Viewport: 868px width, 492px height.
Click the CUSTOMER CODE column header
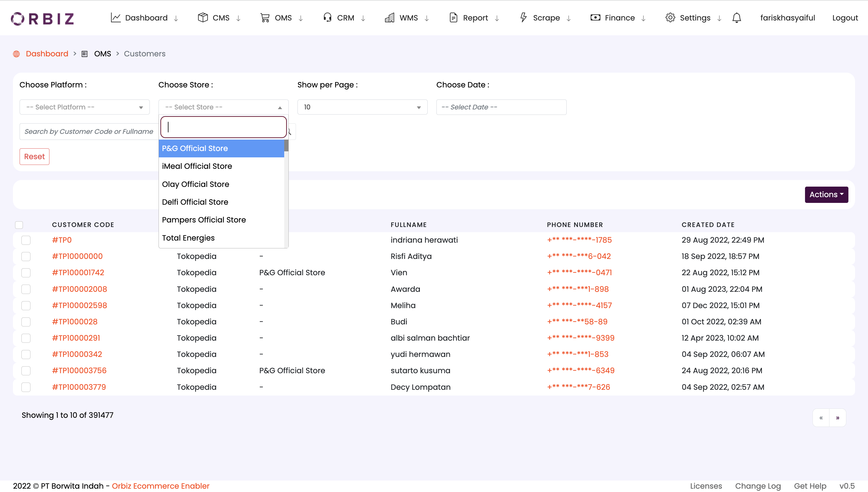(x=83, y=225)
